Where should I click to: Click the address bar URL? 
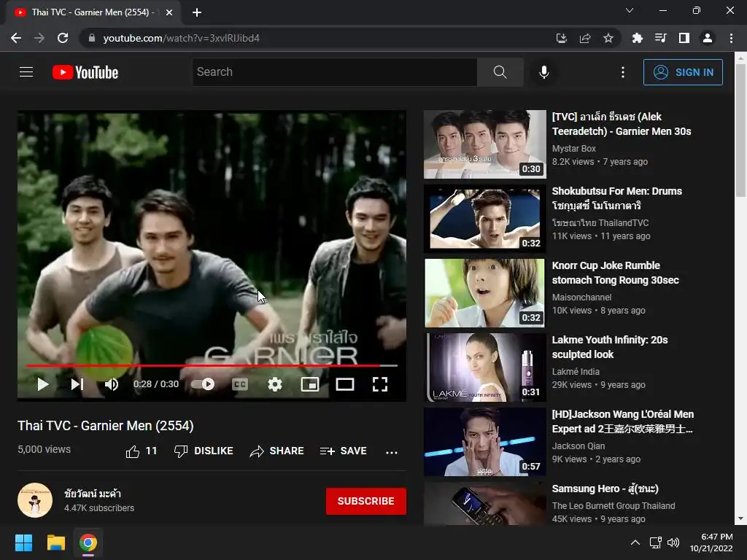click(181, 38)
